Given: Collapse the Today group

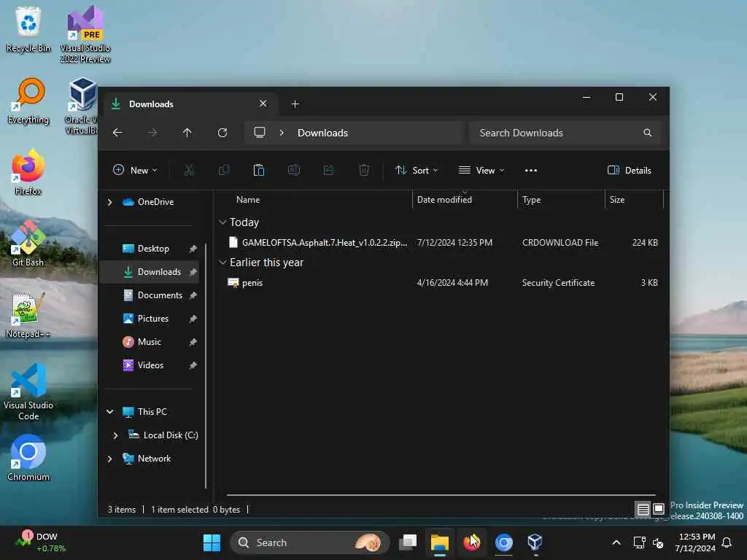Looking at the screenshot, I should click(x=222, y=222).
